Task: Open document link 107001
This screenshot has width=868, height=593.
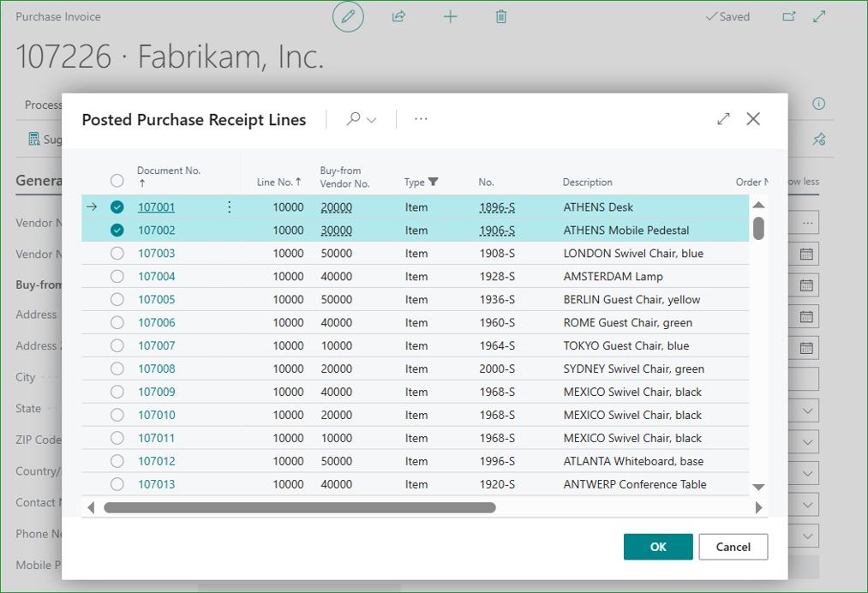Action: pyautogui.click(x=156, y=207)
